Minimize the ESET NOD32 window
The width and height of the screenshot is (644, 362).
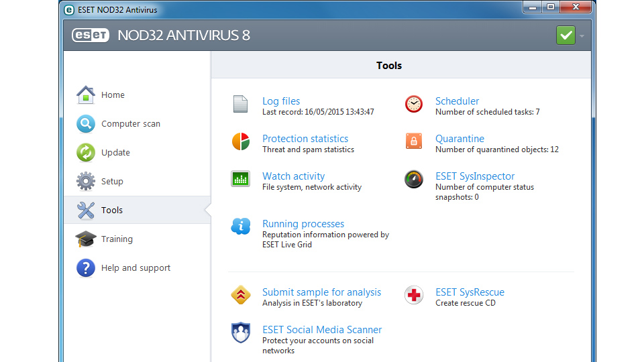(532, 7)
